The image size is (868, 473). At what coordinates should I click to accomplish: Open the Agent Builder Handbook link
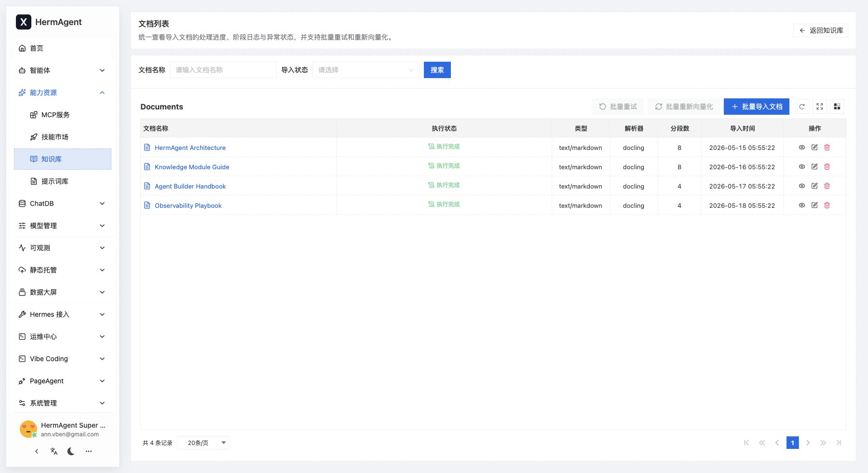tap(190, 186)
